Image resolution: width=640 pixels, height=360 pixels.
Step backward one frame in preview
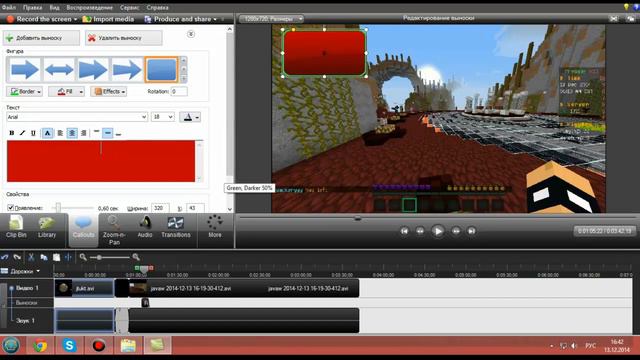click(420, 231)
